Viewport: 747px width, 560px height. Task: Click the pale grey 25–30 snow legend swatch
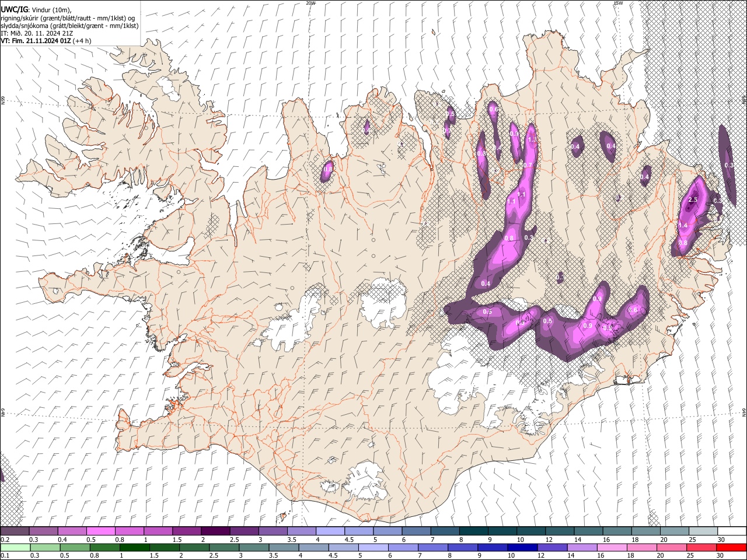(x=704, y=531)
